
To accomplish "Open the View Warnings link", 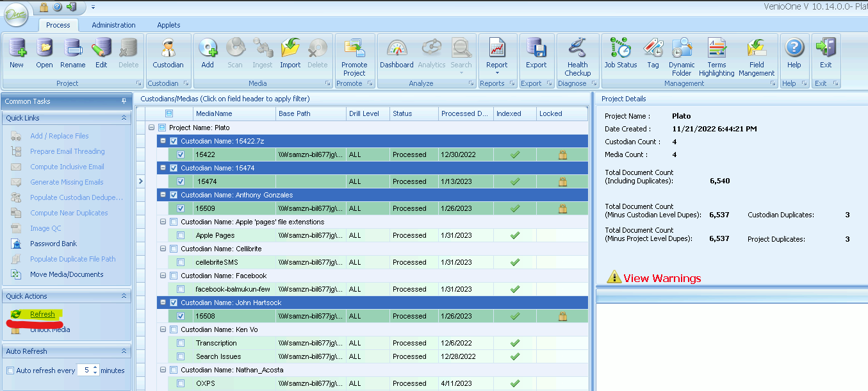I will click(662, 278).
